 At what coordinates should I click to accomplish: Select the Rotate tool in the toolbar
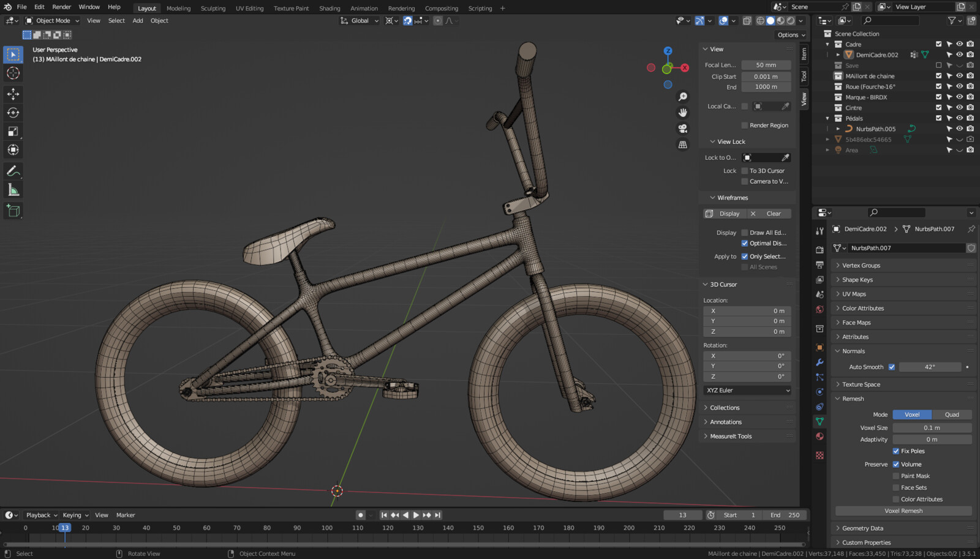click(x=12, y=113)
